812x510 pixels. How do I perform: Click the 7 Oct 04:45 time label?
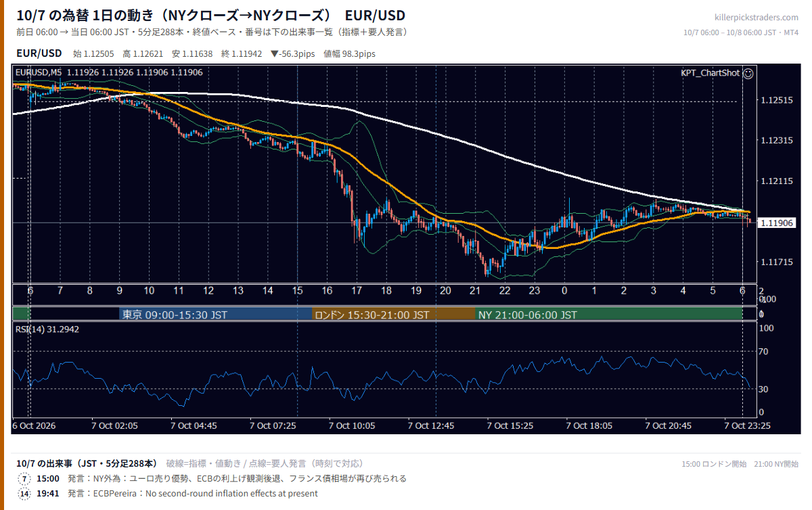[x=194, y=425]
